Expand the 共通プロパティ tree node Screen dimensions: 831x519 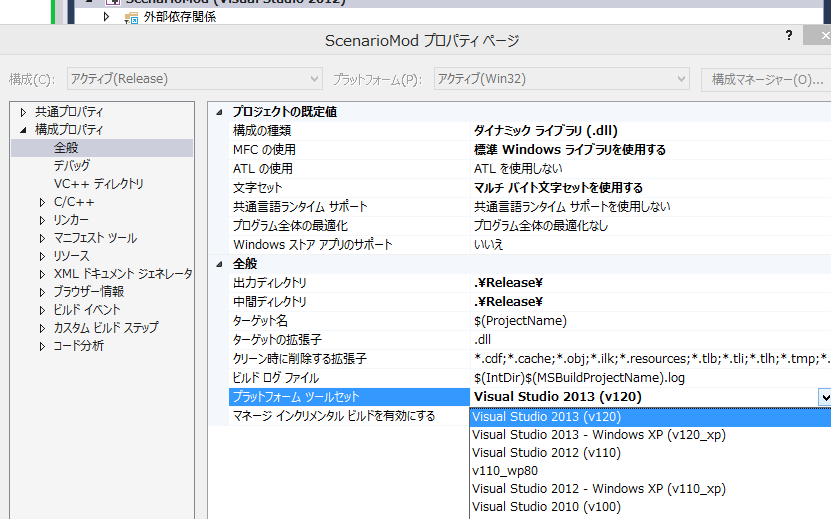(24, 112)
